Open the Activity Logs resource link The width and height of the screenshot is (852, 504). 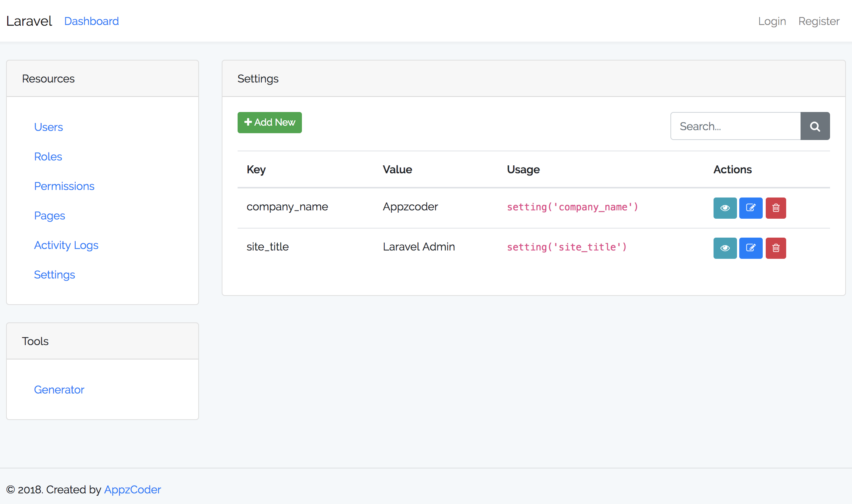[x=67, y=245]
